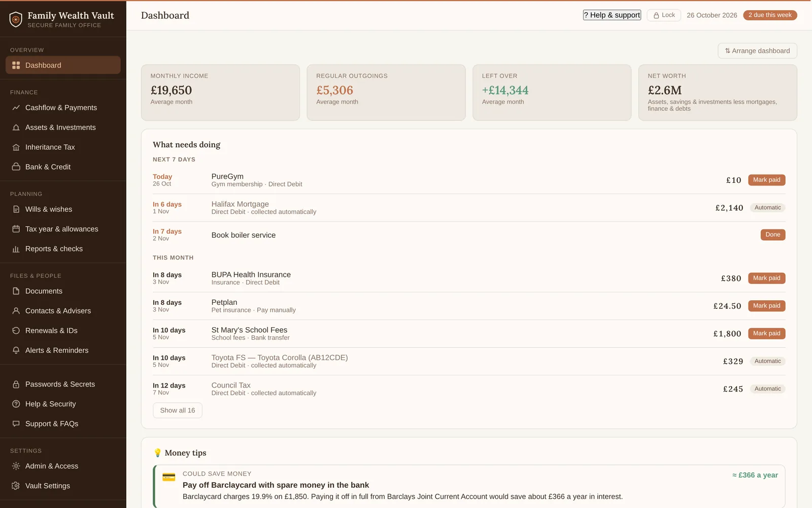Open Cashflow & Payments section
This screenshot has height=508, width=812.
(x=63, y=108)
